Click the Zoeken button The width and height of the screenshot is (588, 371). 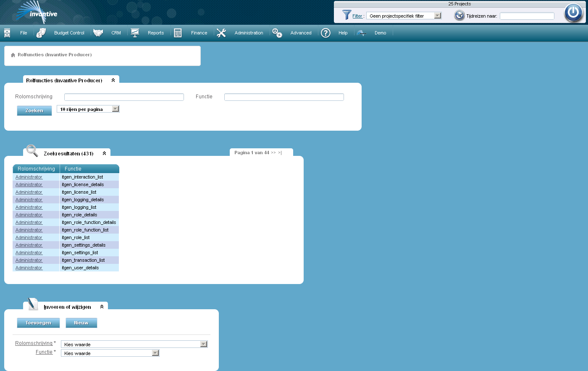coord(34,111)
